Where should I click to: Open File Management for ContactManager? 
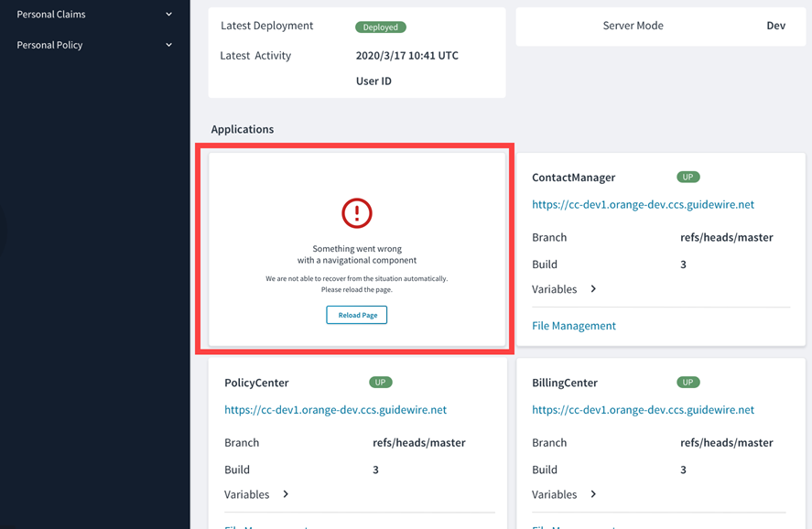(574, 325)
